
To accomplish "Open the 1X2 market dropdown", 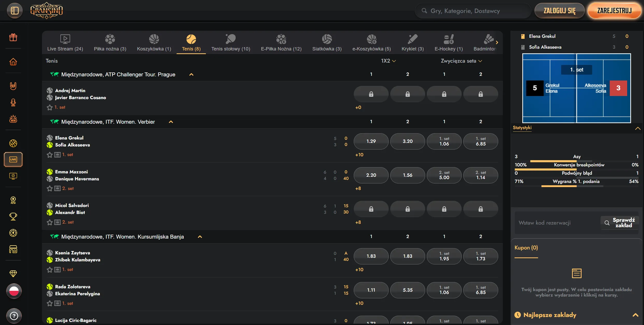I will (x=388, y=61).
